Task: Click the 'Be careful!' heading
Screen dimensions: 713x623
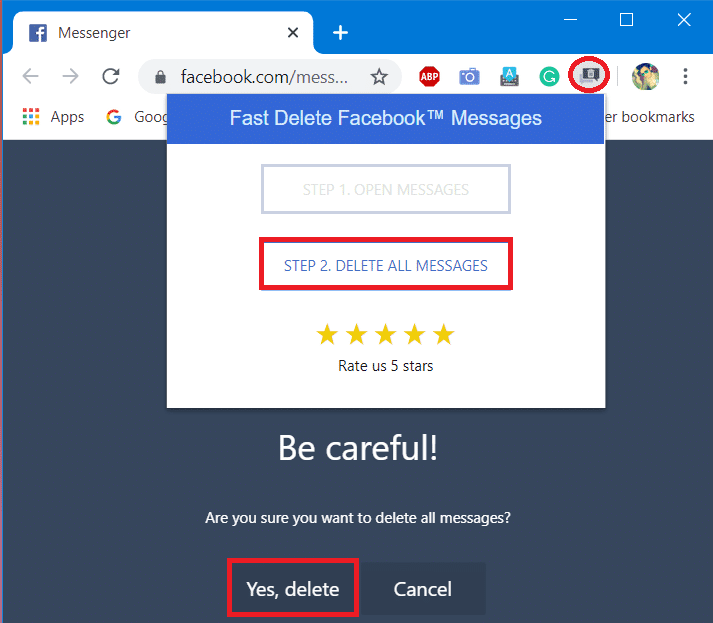Action: coord(358,447)
